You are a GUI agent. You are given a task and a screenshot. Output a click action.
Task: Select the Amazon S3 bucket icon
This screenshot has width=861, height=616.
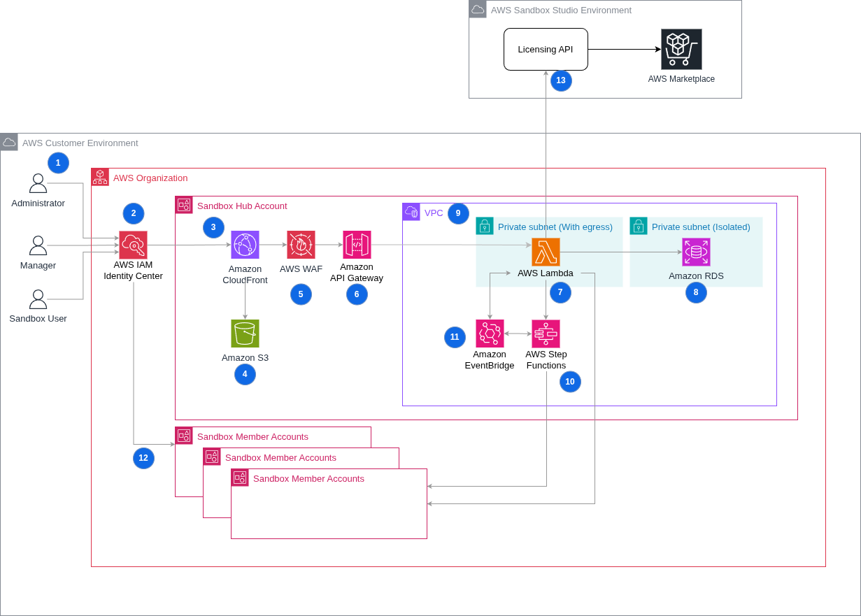[x=245, y=334]
